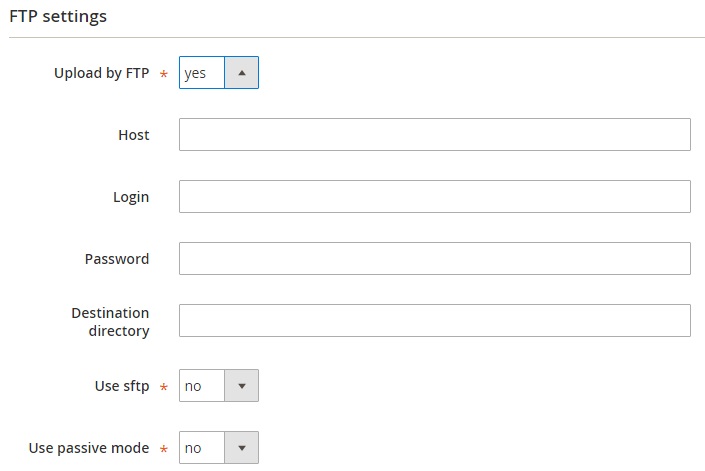Image resolution: width=705 pixels, height=471 pixels.
Task: Click the Upload by FTP label
Action: click(102, 73)
